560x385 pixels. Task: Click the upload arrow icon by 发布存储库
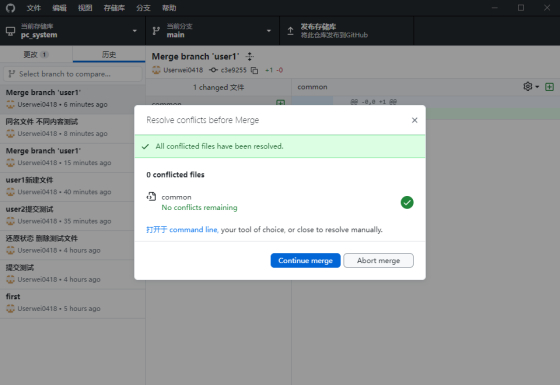click(290, 31)
